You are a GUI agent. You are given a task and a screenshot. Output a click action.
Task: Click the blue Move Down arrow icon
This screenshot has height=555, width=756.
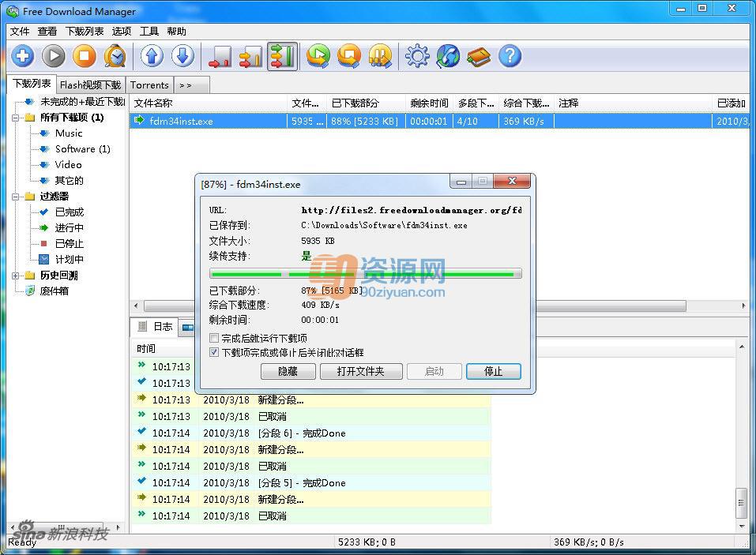(182, 56)
